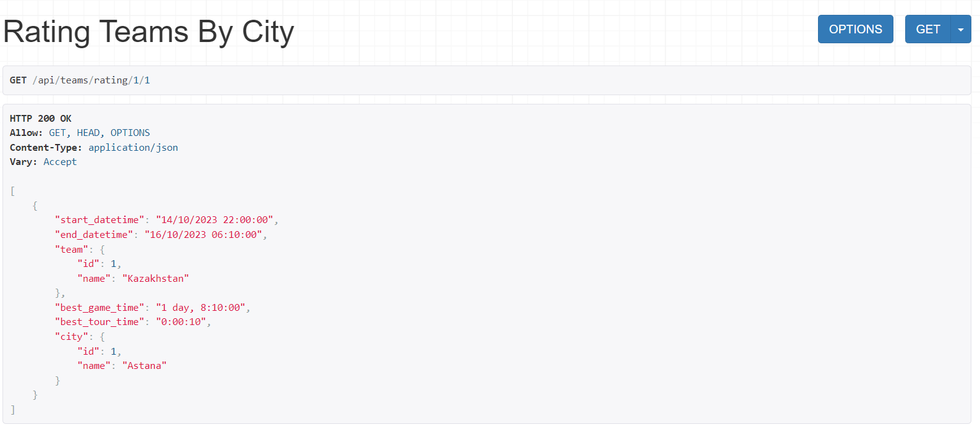This screenshot has height=427, width=980.
Task: Click the "1 day, 8:10:00" best game time
Action: coord(201,308)
